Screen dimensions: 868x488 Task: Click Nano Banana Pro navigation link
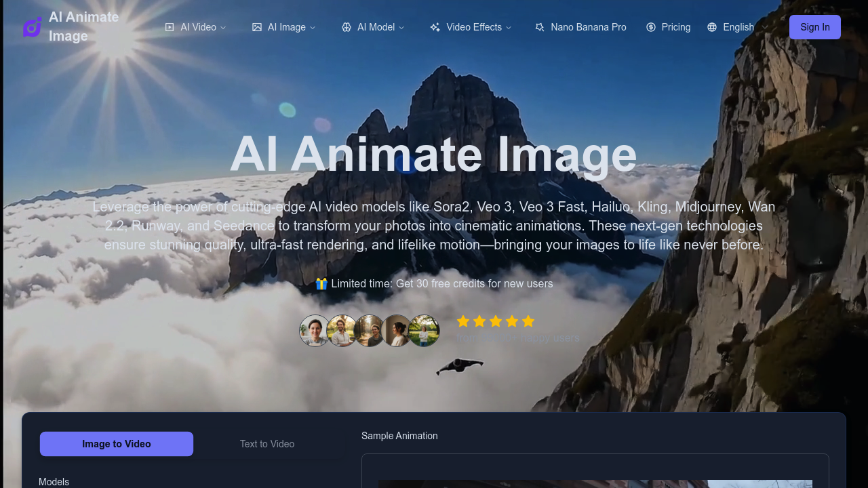(x=580, y=26)
